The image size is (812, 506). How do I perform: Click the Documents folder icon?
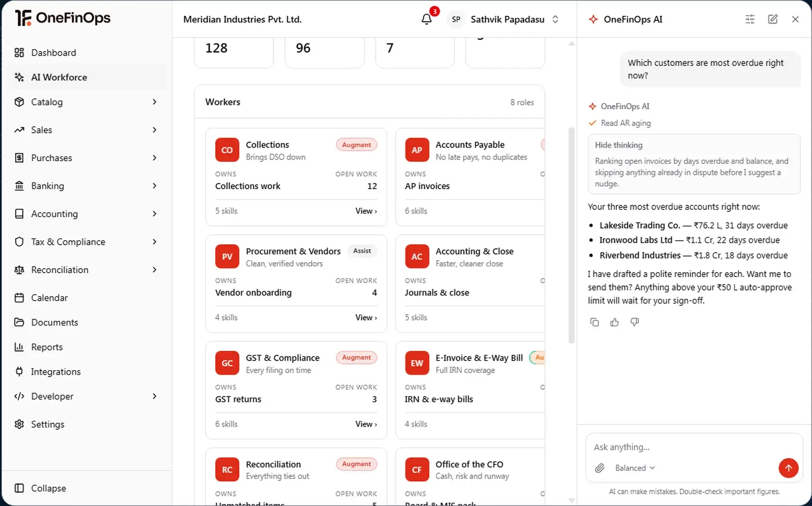pos(19,322)
